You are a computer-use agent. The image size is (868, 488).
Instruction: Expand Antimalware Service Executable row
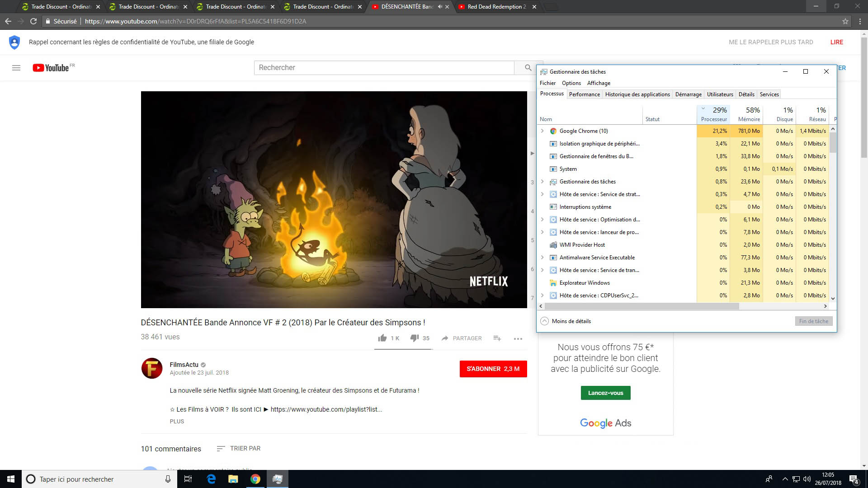(x=542, y=258)
